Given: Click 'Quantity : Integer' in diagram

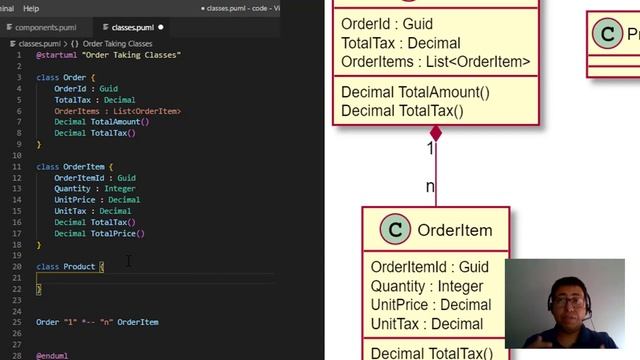Looking at the screenshot, I should 427,286.
